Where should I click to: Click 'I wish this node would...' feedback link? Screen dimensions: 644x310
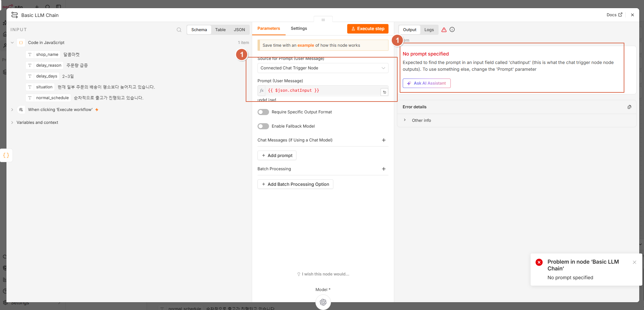323,274
